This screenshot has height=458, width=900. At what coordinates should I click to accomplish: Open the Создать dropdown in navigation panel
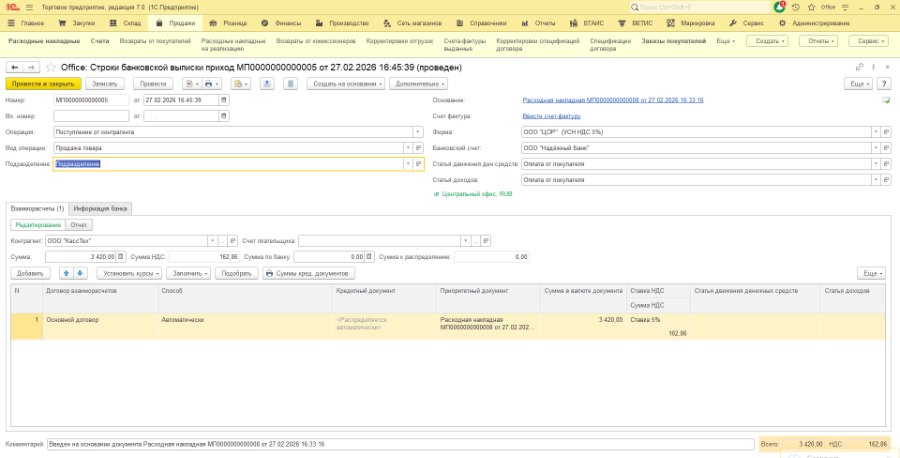(767, 41)
